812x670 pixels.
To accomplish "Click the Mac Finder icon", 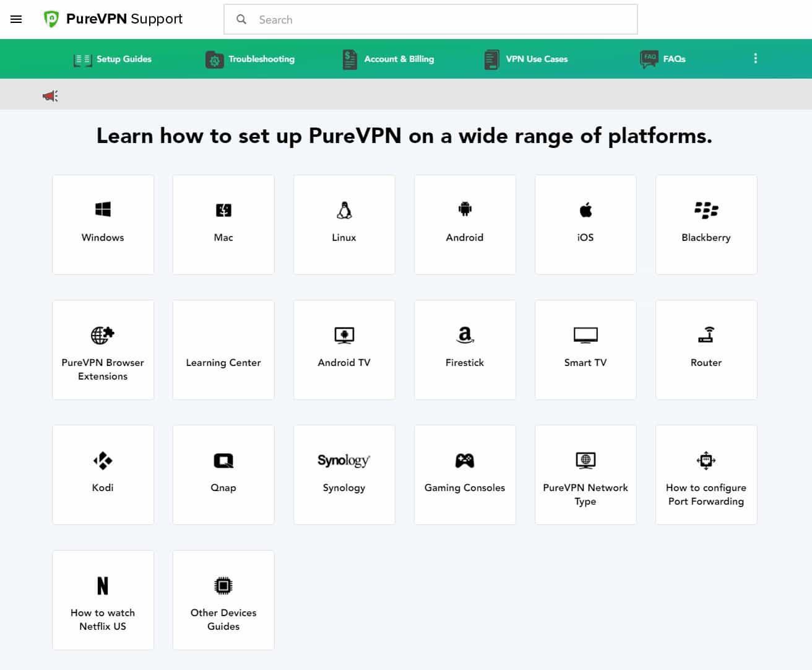I will pyautogui.click(x=223, y=210).
